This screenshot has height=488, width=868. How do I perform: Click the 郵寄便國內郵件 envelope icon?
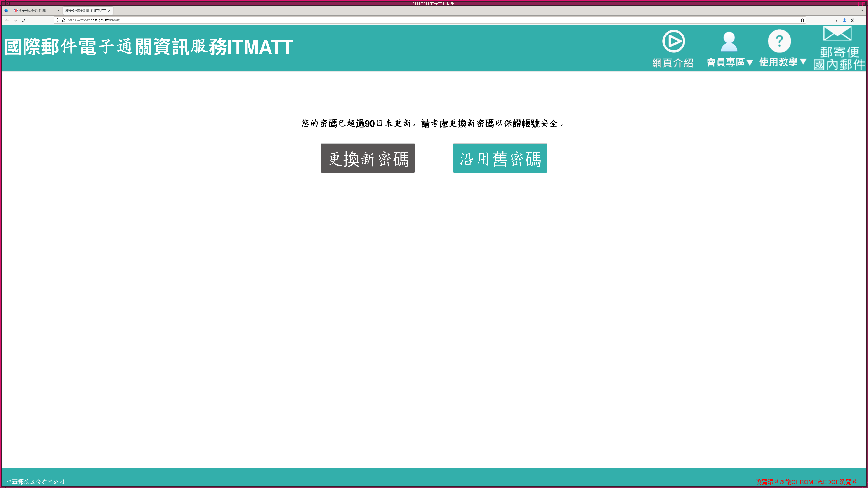[x=837, y=34]
